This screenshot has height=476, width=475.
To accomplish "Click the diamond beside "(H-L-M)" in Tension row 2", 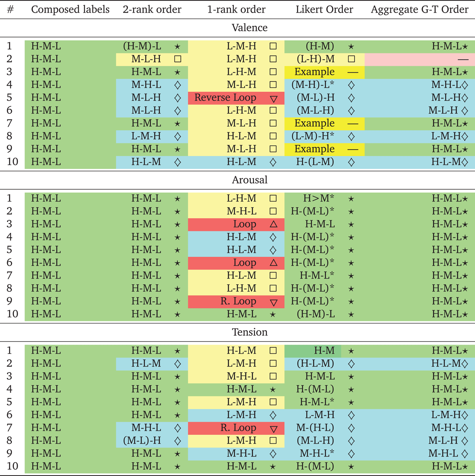I will [x=351, y=364].
